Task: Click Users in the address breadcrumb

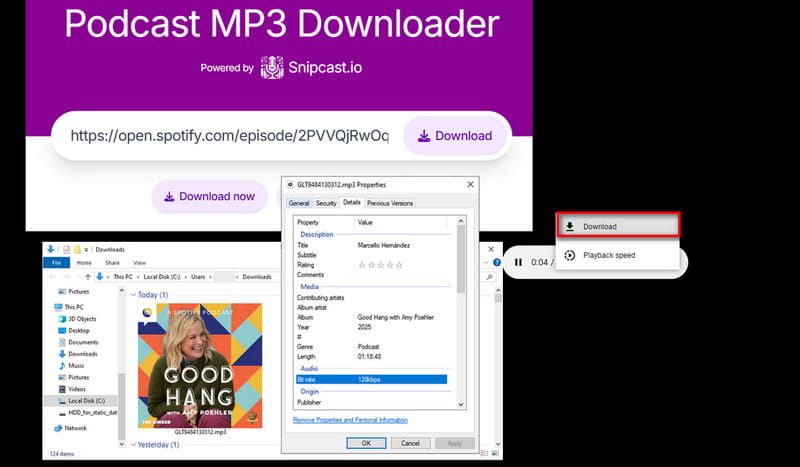Action: [198, 277]
